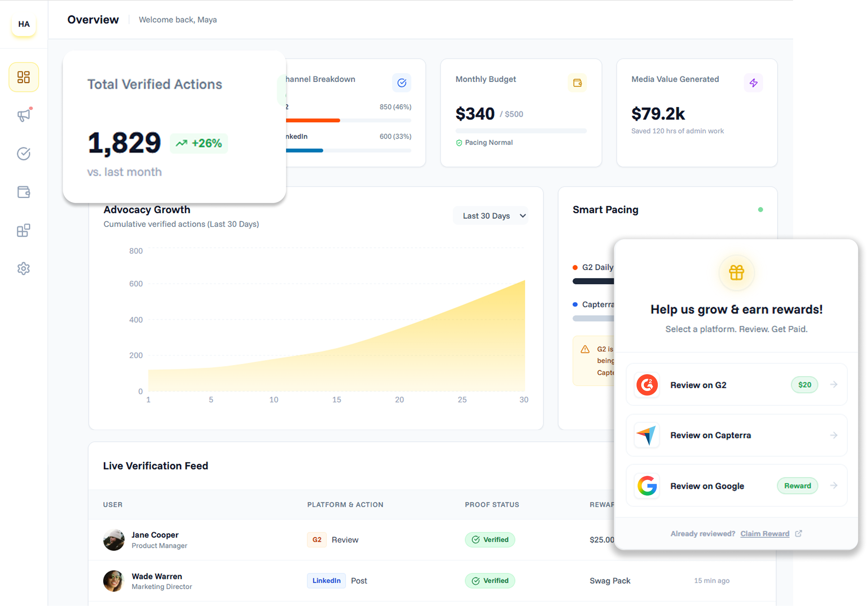This screenshot has height=606, width=868.
Task: Click the green Smart Pacing status dot
Action: [760, 210]
